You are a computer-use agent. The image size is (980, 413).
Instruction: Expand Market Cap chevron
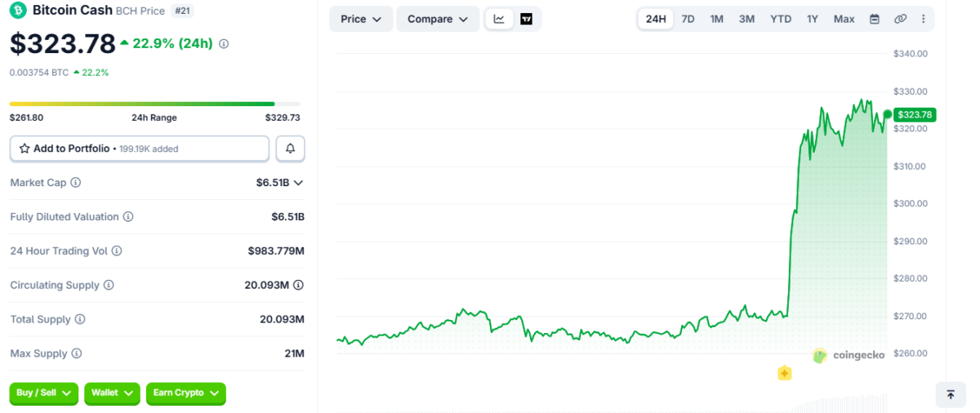[x=298, y=183]
